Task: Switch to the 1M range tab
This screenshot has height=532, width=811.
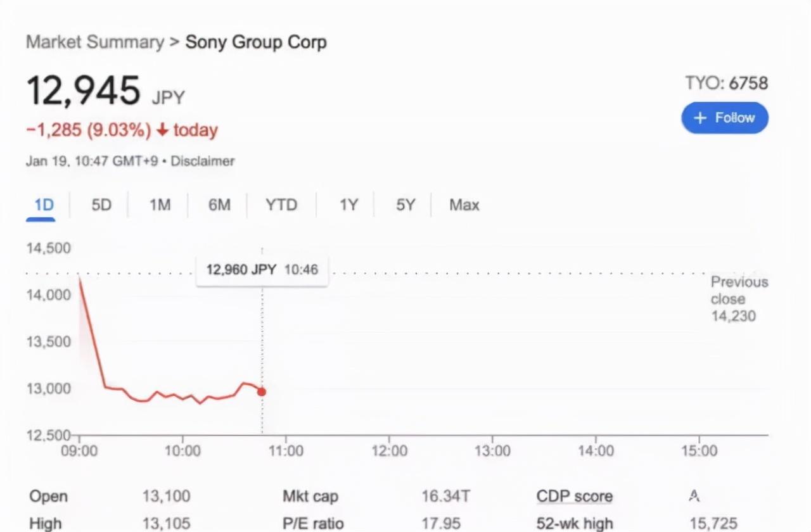Action: click(x=160, y=205)
